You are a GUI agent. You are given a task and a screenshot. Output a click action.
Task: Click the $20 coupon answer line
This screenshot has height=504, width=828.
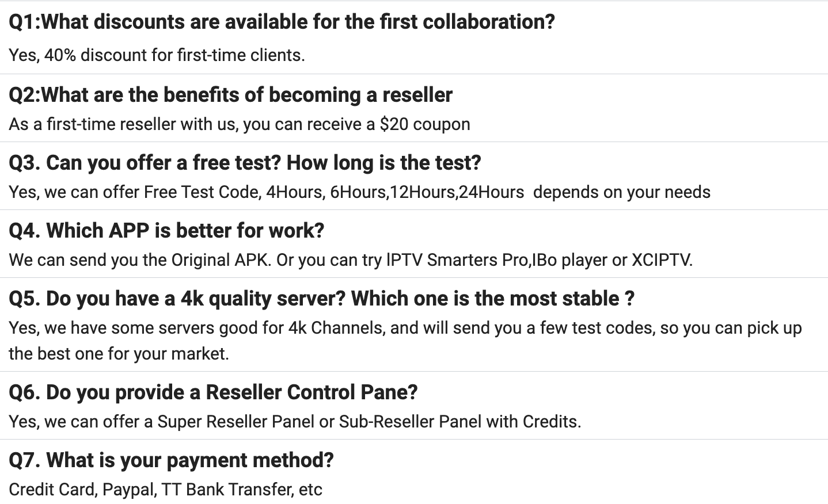coord(239,124)
